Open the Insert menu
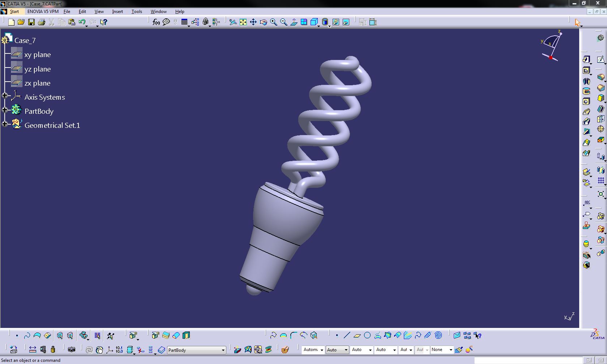This screenshot has height=364, width=607. coord(117,12)
